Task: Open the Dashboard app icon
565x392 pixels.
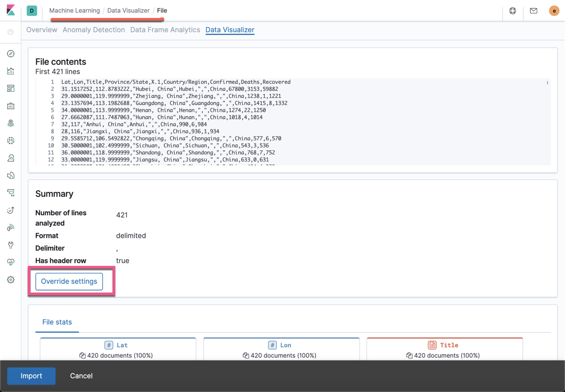Action: pos(10,88)
